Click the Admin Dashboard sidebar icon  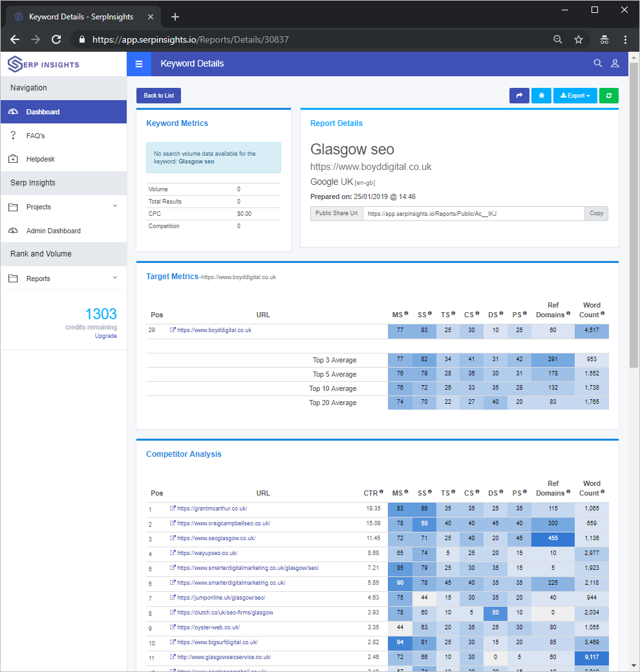point(13,230)
